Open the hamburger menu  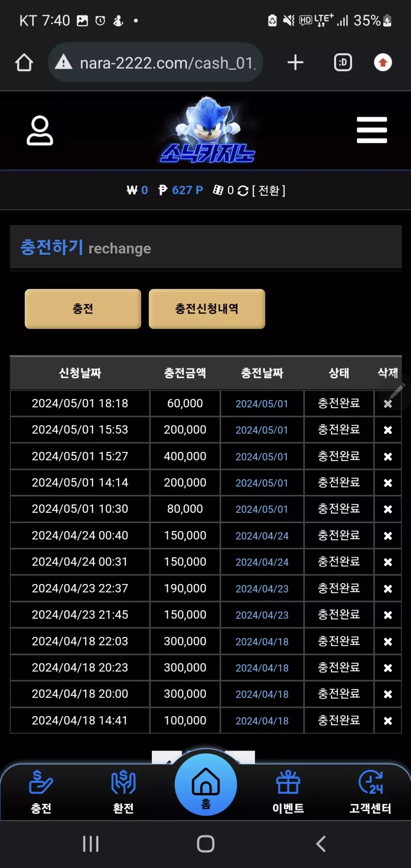(x=372, y=130)
